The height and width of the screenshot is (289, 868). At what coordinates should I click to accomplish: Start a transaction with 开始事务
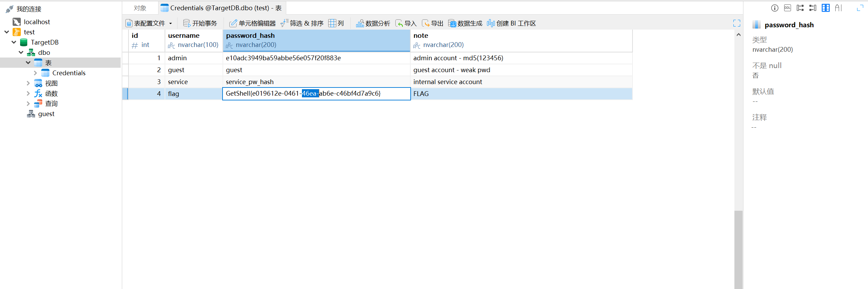coord(200,23)
